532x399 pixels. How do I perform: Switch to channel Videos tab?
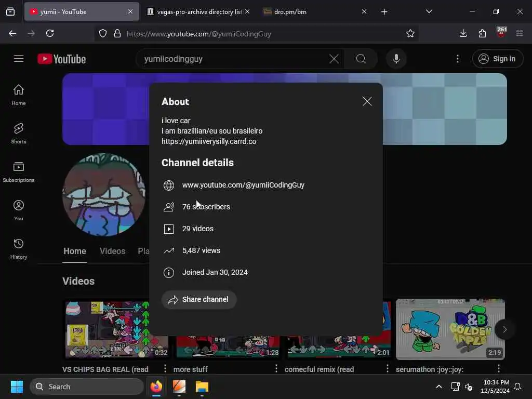click(x=113, y=251)
